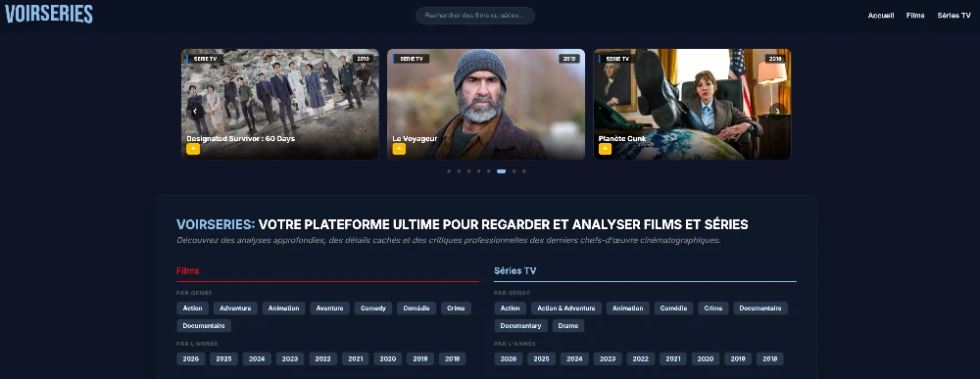The image size is (980, 379).
Task: Open Séries TV in the top navigation
Action: 954,16
